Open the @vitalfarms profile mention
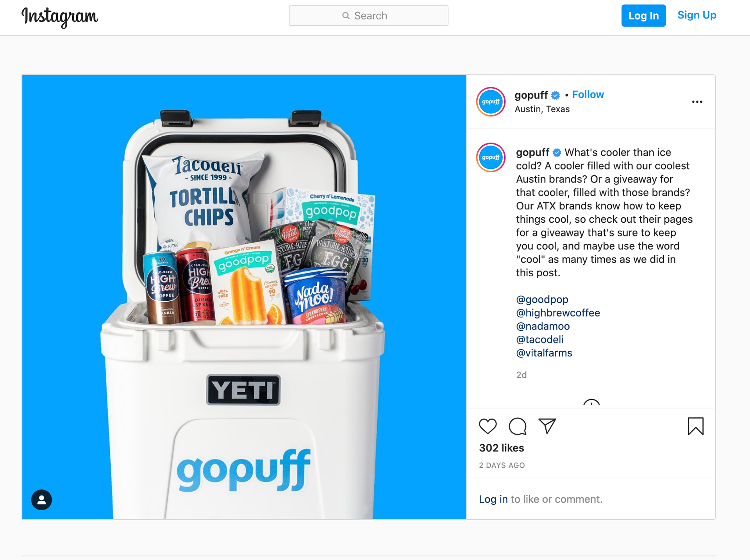Image resolution: width=750 pixels, height=560 pixels. pos(544,353)
